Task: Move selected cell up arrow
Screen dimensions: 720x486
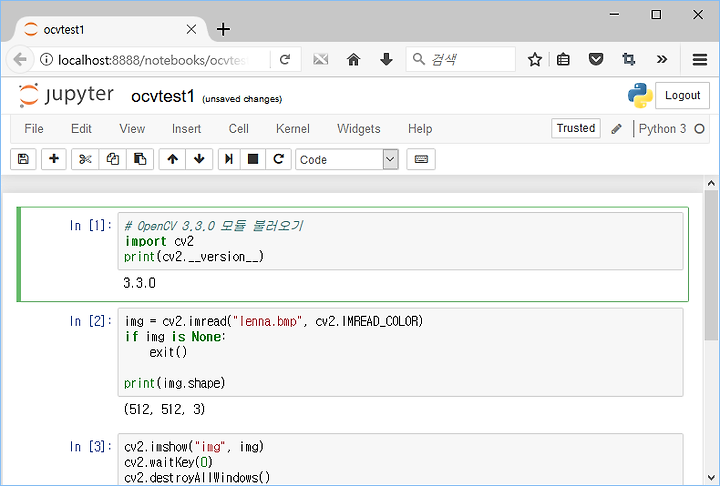Action: point(173,159)
